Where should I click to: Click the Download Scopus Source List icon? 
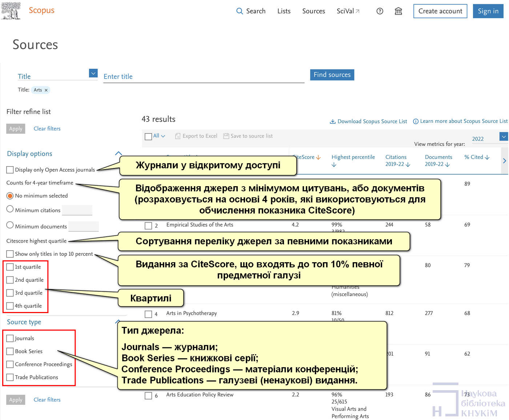333,121
